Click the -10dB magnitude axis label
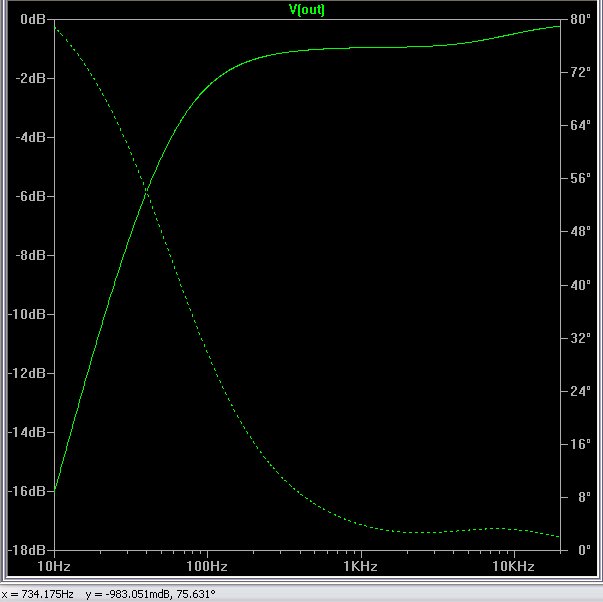The image size is (603, 602). coord(28,314)
